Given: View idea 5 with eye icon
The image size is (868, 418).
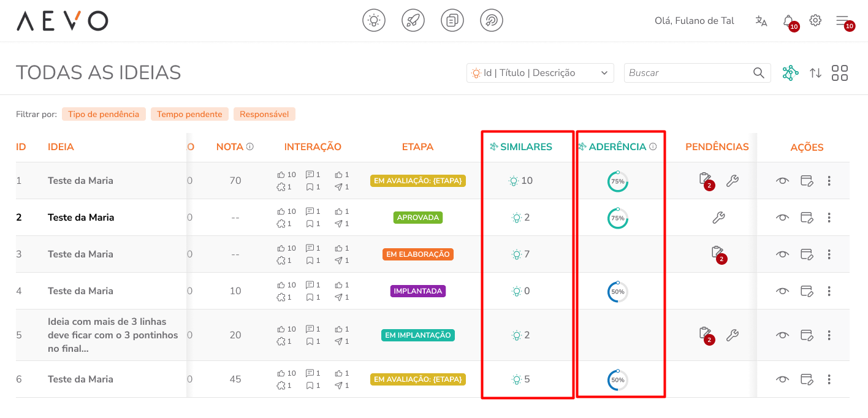Looking at the screenshot, I should (x=782, y=335).
